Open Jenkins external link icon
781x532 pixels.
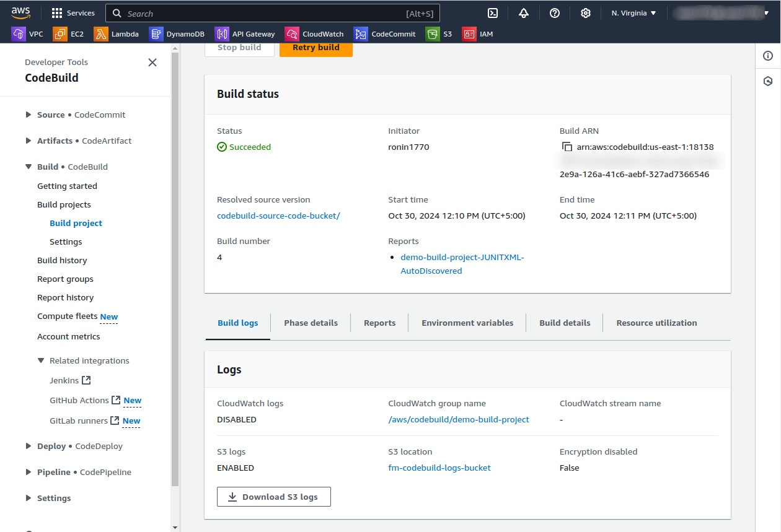pos(86,380)
